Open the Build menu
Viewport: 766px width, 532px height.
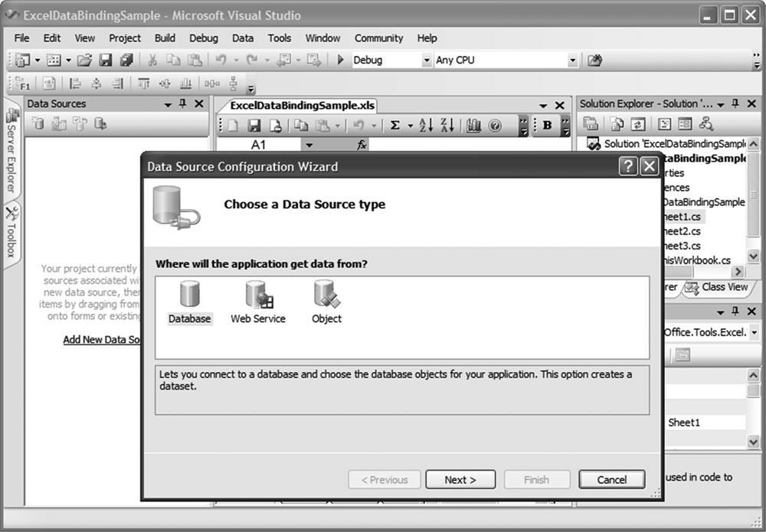165,38
